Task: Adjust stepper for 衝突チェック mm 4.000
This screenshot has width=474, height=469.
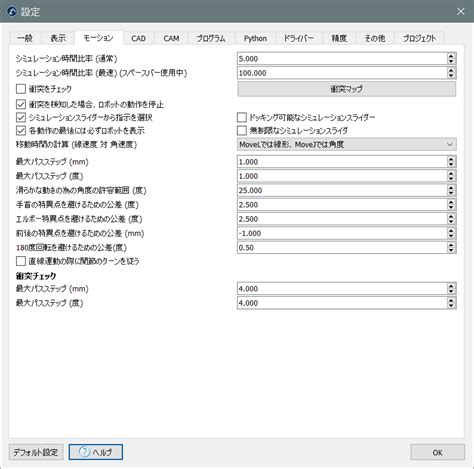Action: pyautogui.click(x=451, y=289)
